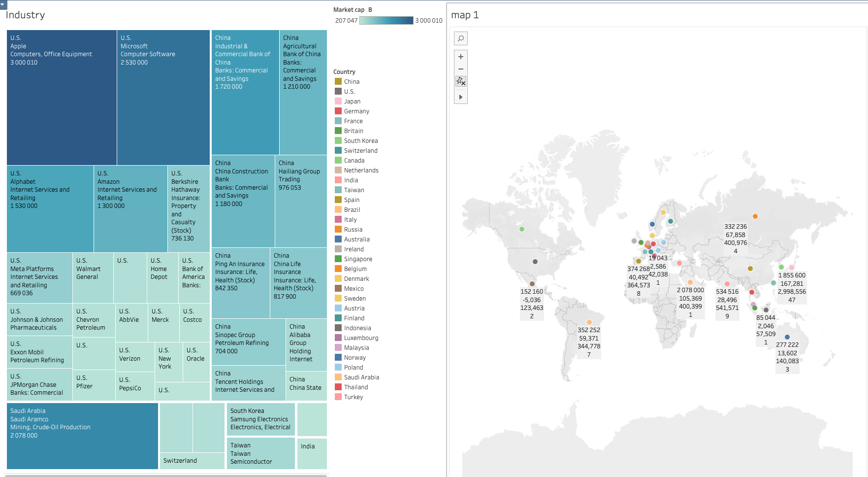Click the China legend color swatch
The image size is (868, 477).
(338, 81)
